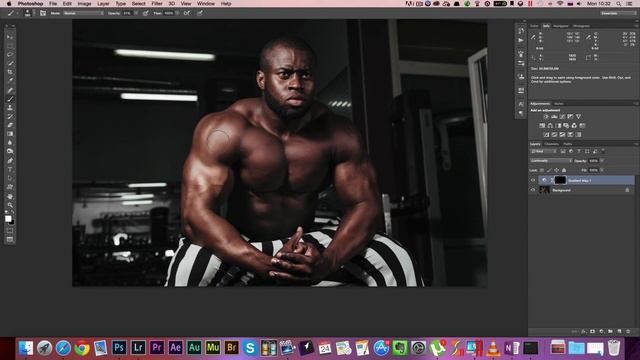Enable airbrush mode in options bar

[x=187, y=13]
